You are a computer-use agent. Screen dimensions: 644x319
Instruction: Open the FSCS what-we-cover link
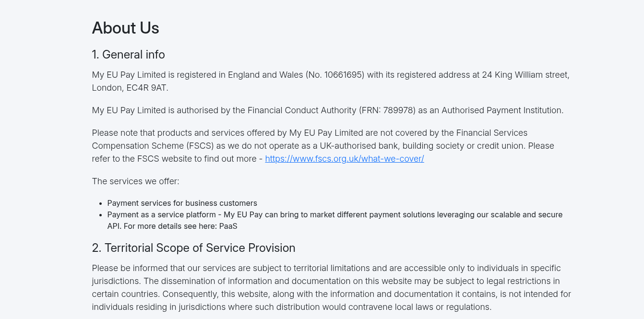pos(344,159)
